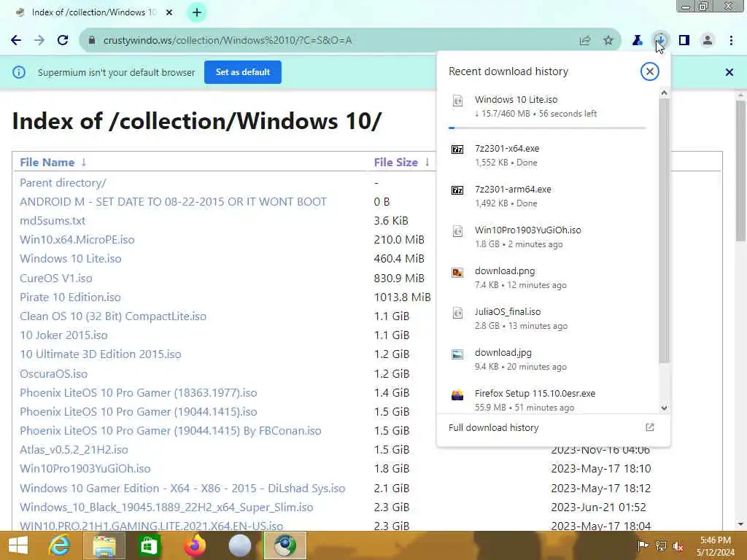Toggle File Name sort direction arrow
This screenshot has width=747, height=560.
[84, 163]
